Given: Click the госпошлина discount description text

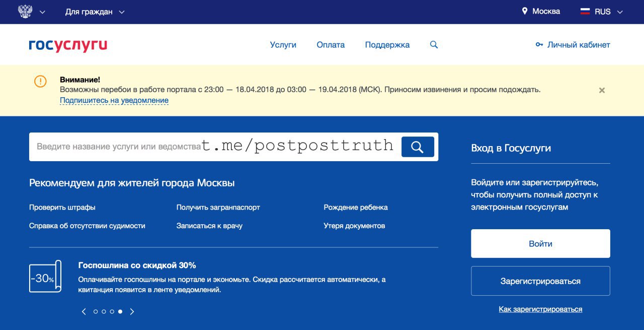Looking at the screenshot, I should 232,285.
